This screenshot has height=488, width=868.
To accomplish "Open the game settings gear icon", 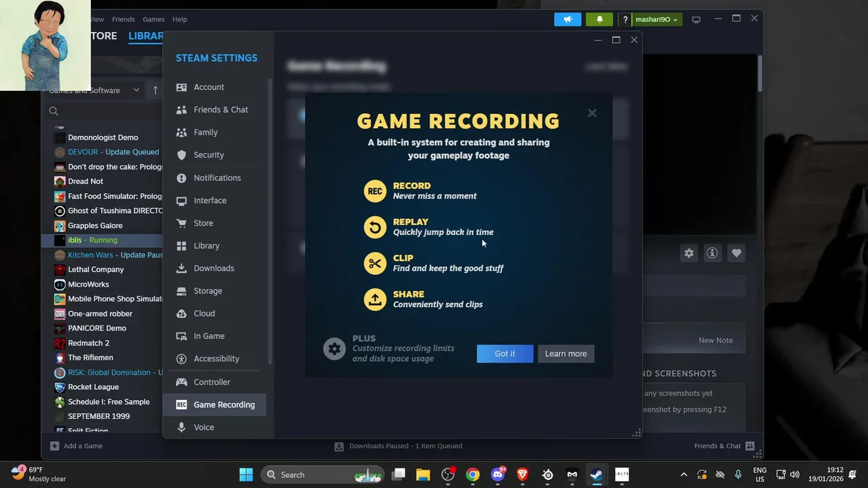I will tap(689, 253).
